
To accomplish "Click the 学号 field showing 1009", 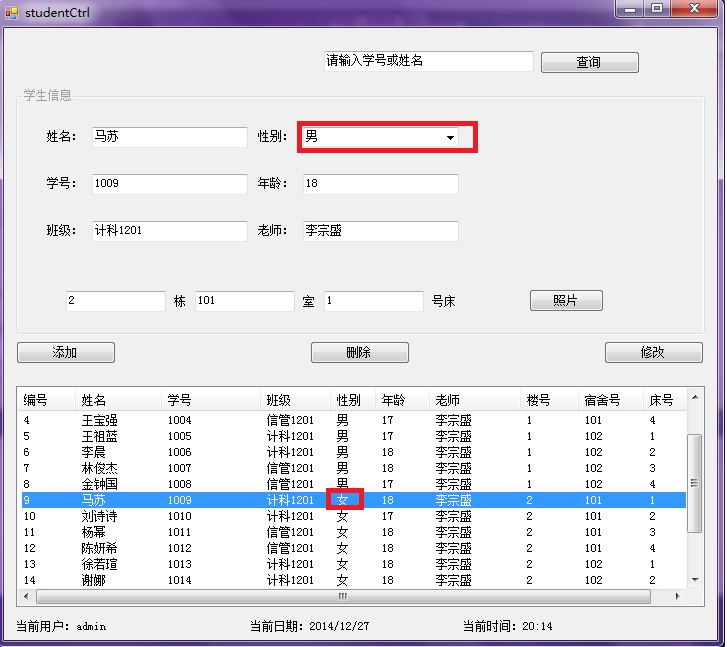I will 169,184.
